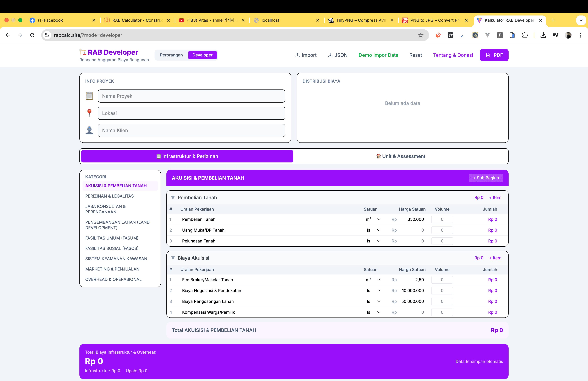Collapse the Biaya Akuisisi section

[173, 258]
